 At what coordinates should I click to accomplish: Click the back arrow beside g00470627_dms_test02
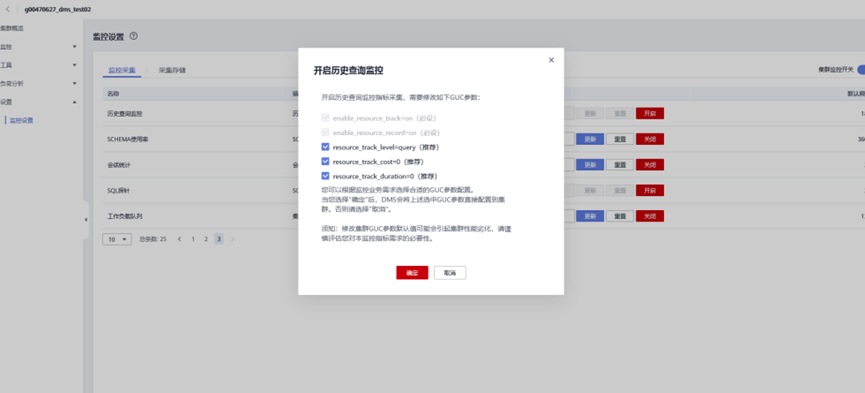[x=8, y=9]
